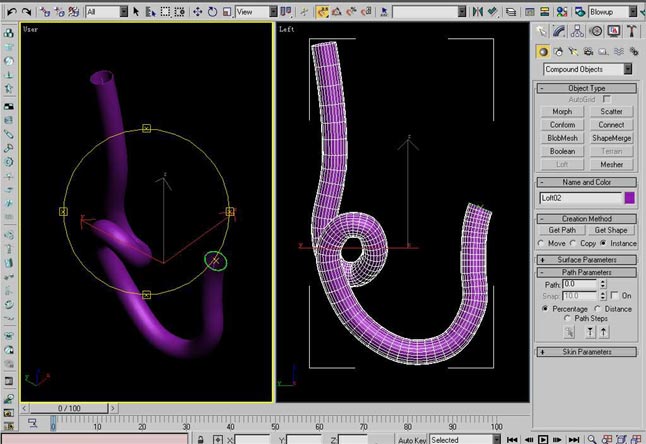Switch to the Modify panel tab

click(x=559, y=31)
